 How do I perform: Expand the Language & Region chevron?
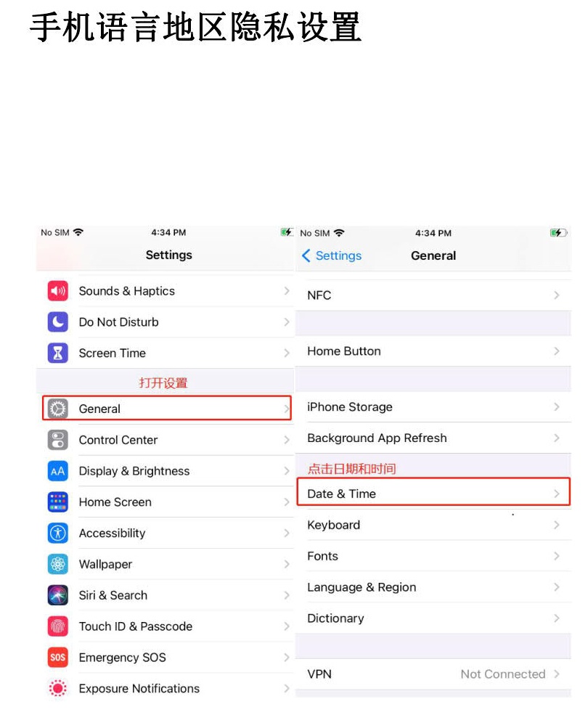[556, 587]
